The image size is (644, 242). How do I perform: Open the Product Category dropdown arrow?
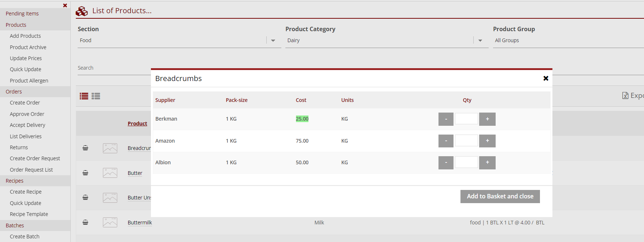[480, 41]
